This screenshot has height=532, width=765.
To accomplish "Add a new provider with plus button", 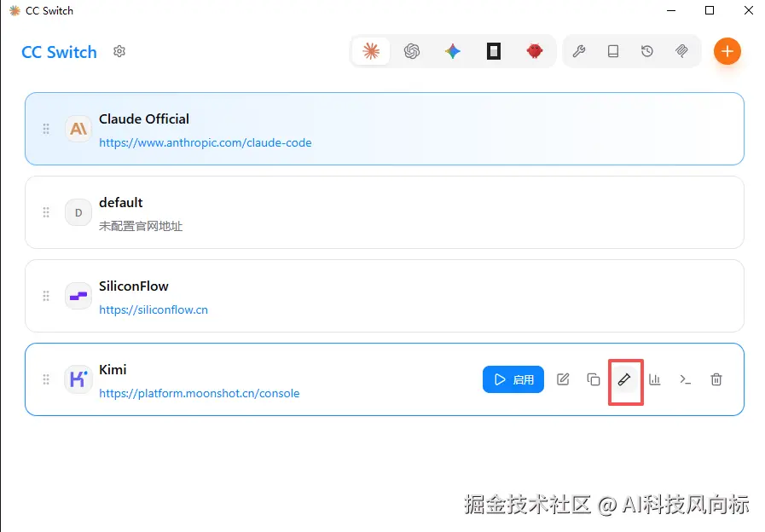I will (x=727, y=51).
